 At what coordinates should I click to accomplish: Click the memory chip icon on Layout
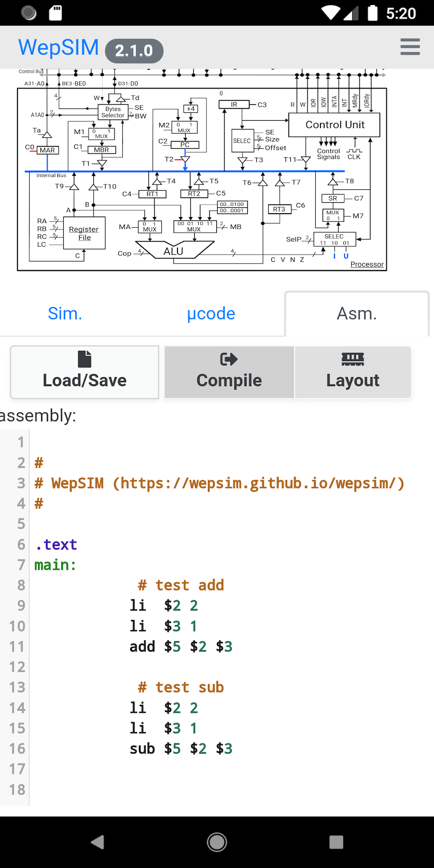coord(353,359)
